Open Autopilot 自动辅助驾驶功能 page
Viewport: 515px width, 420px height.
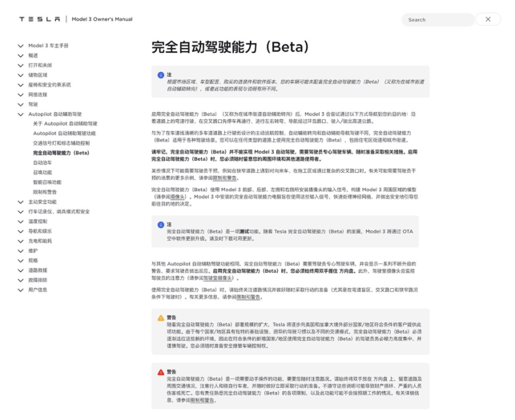[x=64, y=134]
